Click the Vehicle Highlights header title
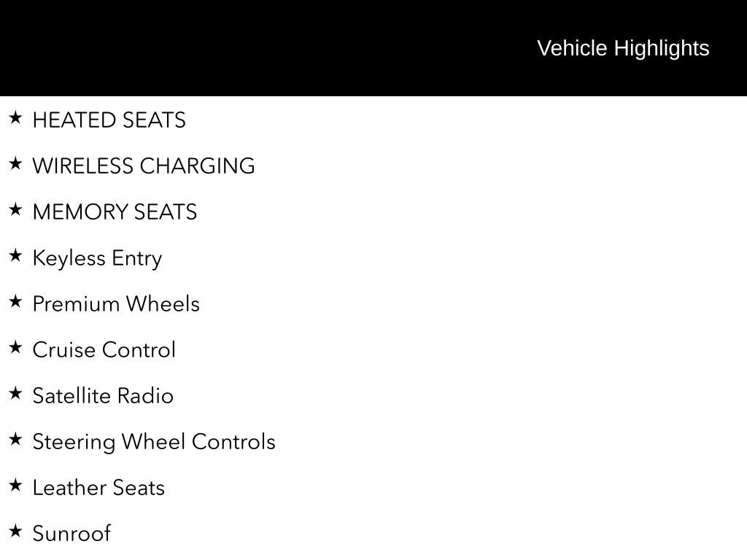This screenshot has height=560, width=747. tap(623, 48)
